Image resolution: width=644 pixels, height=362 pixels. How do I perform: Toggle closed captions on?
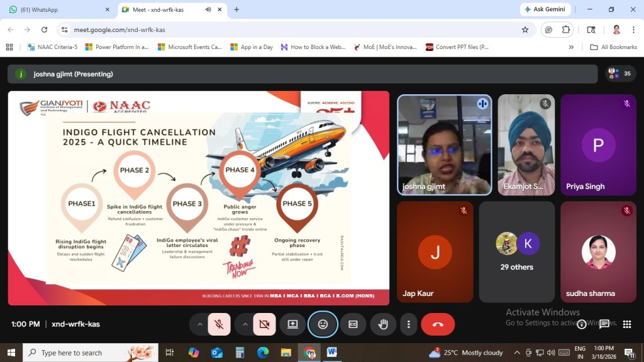point(353,324)
